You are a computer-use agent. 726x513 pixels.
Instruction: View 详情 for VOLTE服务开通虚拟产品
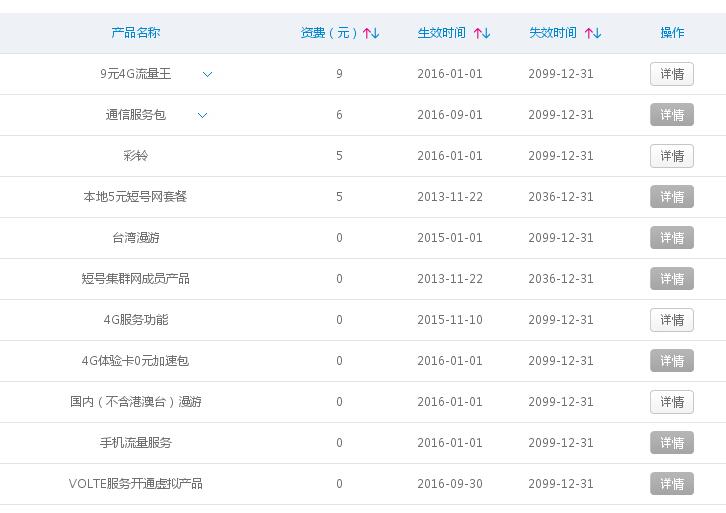coord(671,484)
